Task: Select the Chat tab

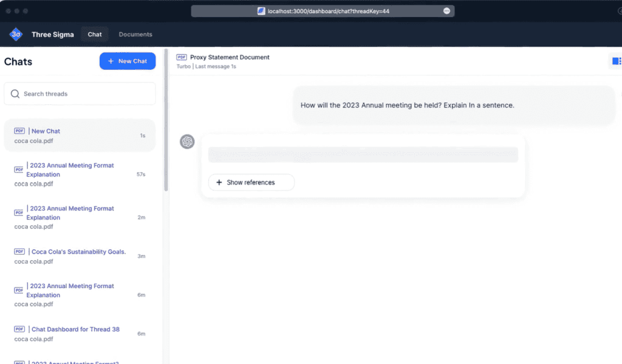Action: click(95, 35)
